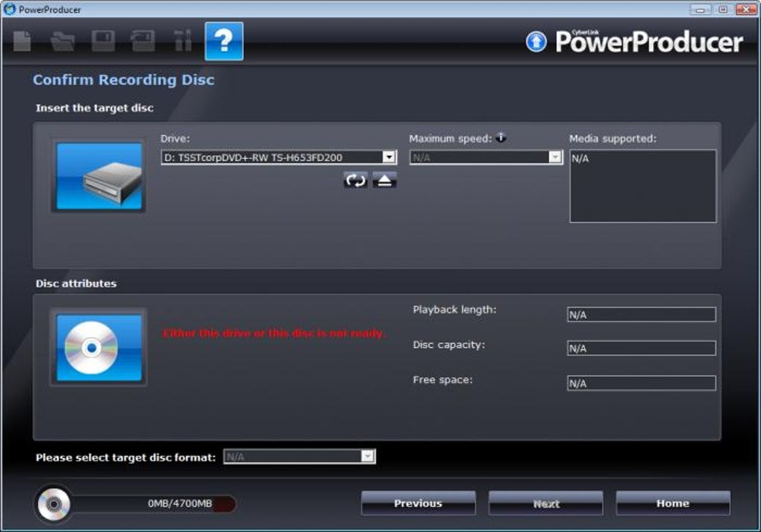Click the upgrade arrow icon beside PowerProducer
This screenshot has width=761, height=532.
point(536,41)
